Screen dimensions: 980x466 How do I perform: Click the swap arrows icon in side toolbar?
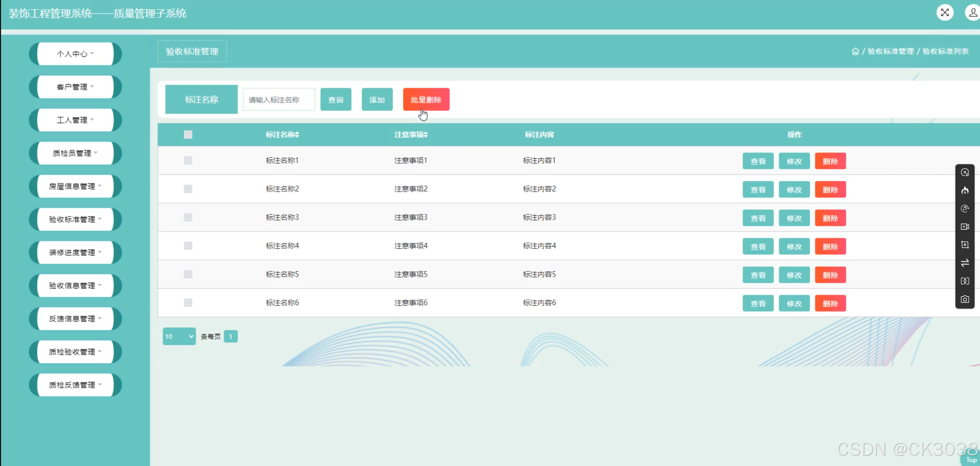point(965,263)
